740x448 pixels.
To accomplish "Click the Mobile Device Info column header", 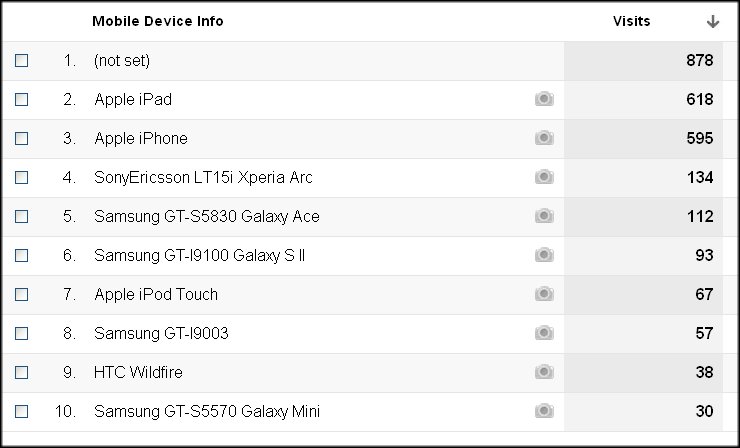I will pos(158,21).
